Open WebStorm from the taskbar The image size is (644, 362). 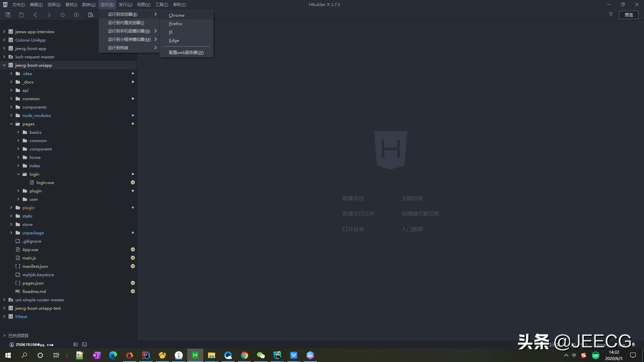[x=277, y=355]
